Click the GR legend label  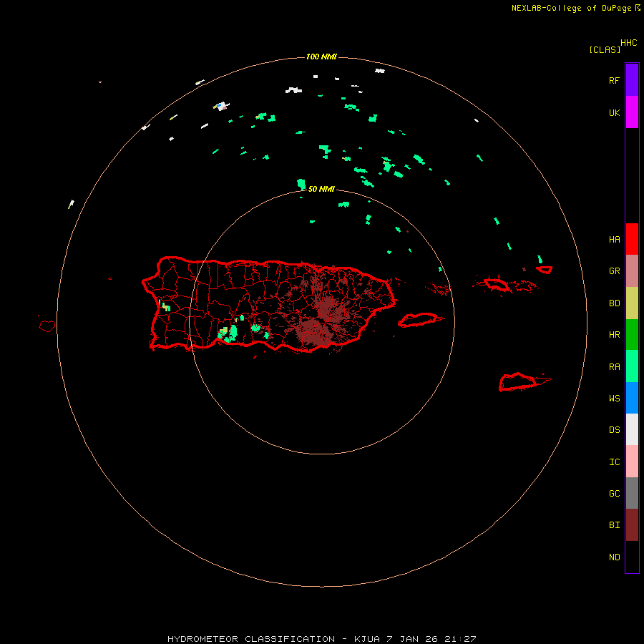pos(614,271)
